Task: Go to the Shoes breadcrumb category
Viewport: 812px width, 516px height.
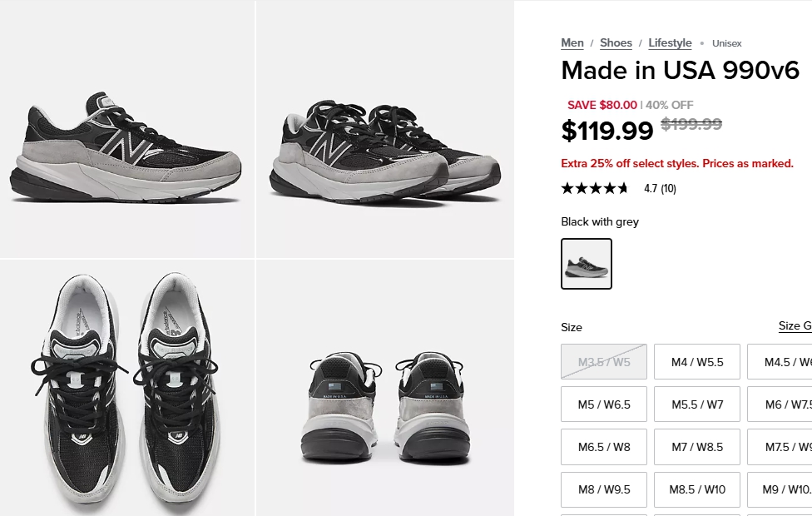Action: 616,43
